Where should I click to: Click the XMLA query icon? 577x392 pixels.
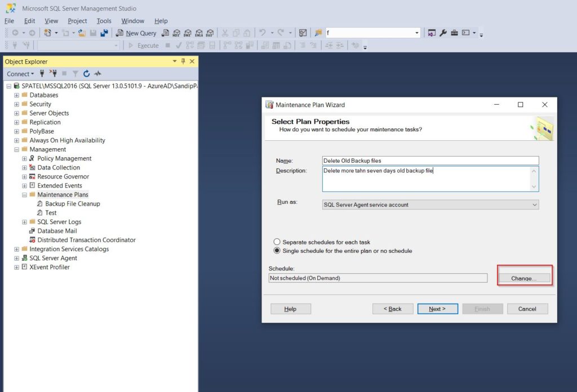pos(199,33)
